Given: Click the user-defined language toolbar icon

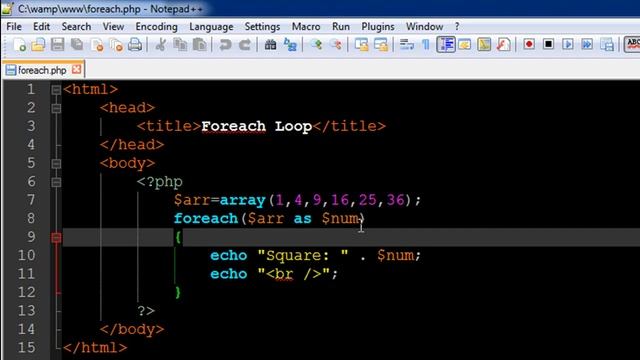Looking at the screenshot, I should pyautogui.click(x=464, y=44).
